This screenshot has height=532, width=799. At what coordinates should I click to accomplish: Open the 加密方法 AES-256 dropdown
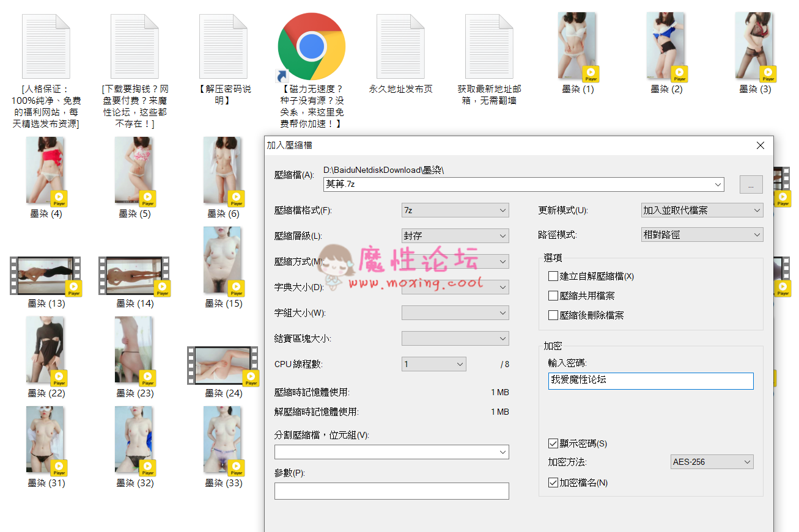pos(712,462)
